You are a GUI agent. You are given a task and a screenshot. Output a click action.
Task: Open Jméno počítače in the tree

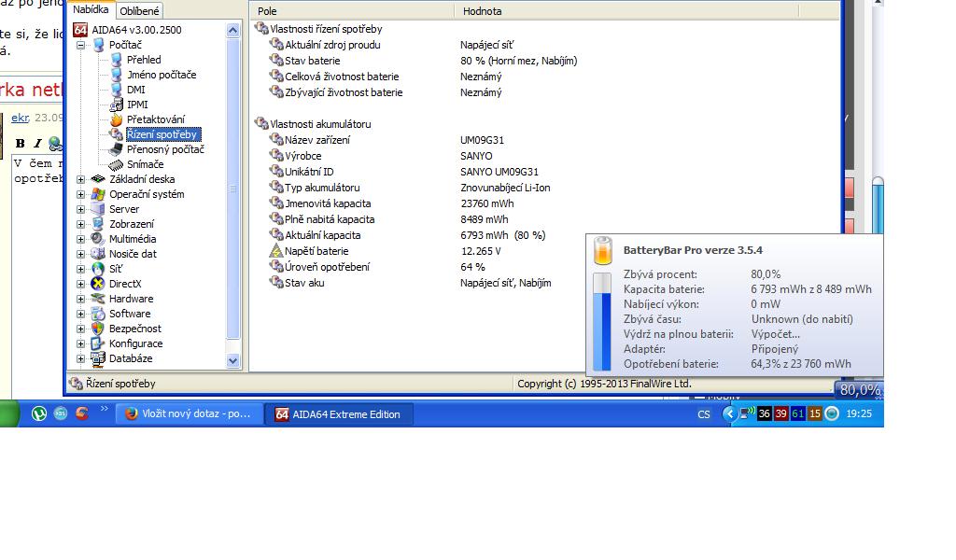coord(162,75)
